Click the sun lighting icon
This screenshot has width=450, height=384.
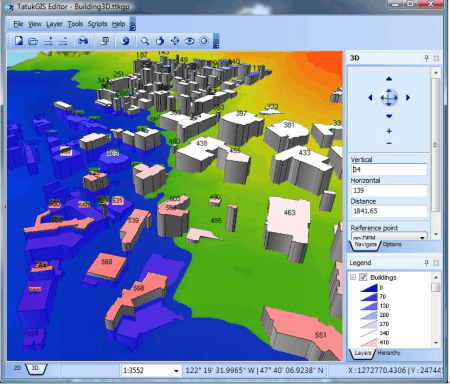pos(204,41)
